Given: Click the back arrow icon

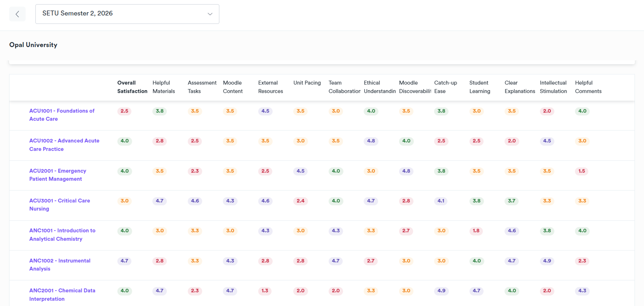Looking at the screenshot, I should click(17, 14).
